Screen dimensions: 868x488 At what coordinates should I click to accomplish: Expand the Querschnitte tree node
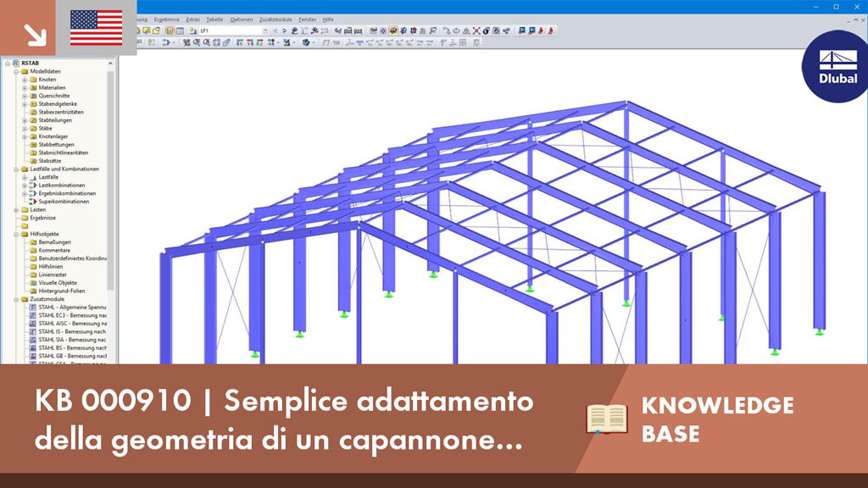tap(25, 96)
